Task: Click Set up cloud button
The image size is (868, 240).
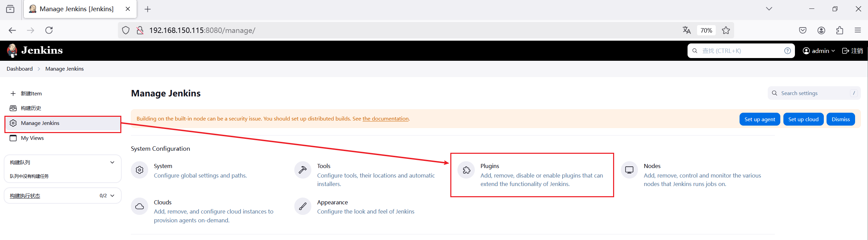Action: (x=803, y=119)
